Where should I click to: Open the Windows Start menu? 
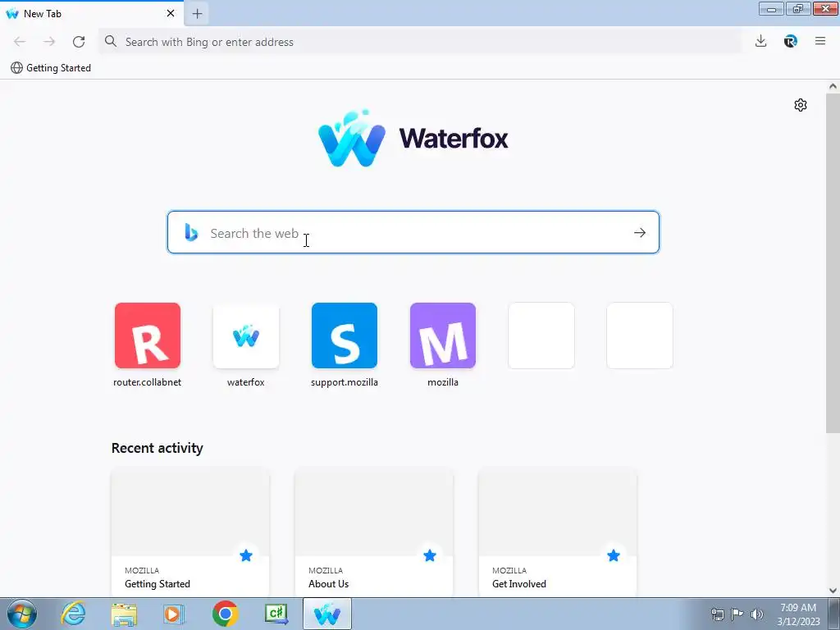[x=22, y=614]
